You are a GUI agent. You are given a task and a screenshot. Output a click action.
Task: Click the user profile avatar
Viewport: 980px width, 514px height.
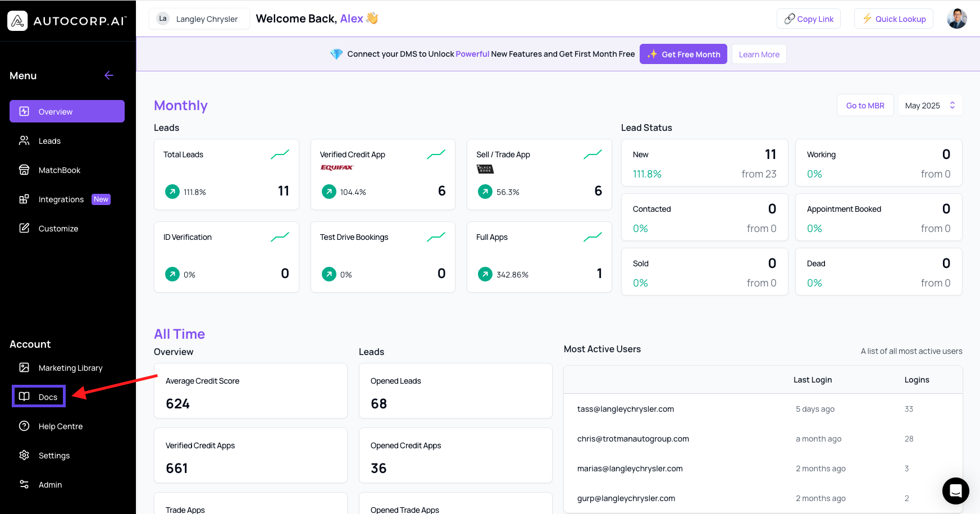[x=956, y=19]
